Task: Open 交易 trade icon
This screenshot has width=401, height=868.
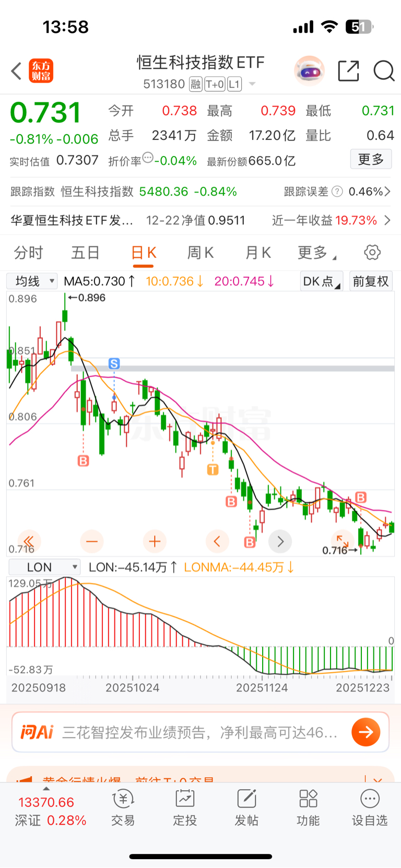Action: tap(123, 808)
